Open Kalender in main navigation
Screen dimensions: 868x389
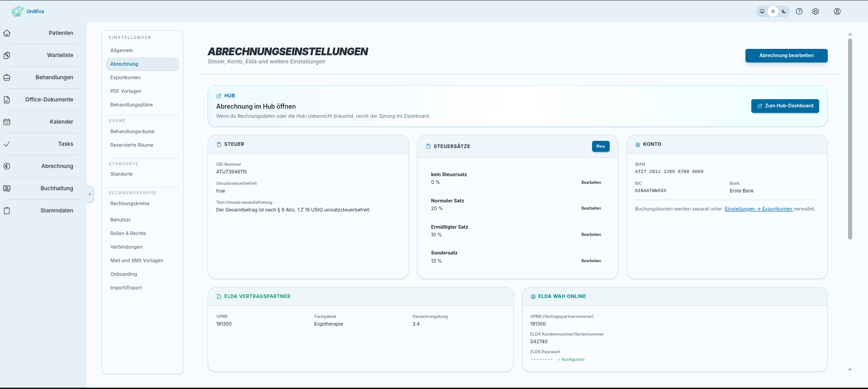pyautogui.click(x=62, y=122)
